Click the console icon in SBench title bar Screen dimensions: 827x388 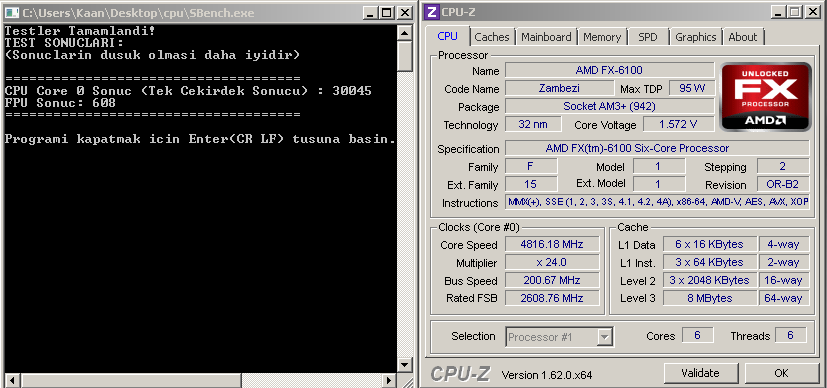[11, 13]
